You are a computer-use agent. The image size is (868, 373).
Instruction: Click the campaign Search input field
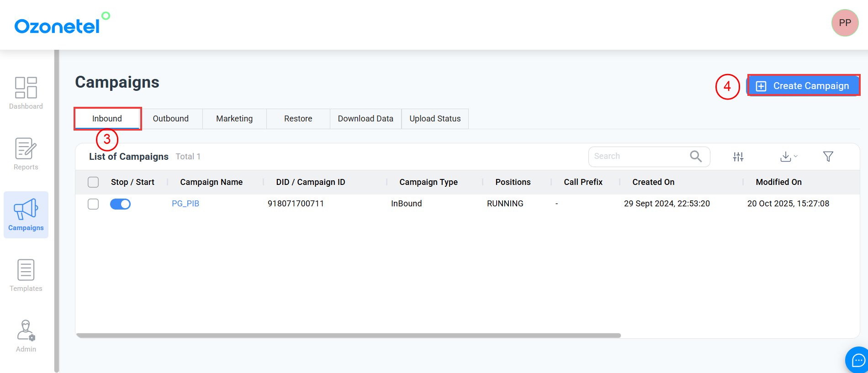[x=637, y=156]
